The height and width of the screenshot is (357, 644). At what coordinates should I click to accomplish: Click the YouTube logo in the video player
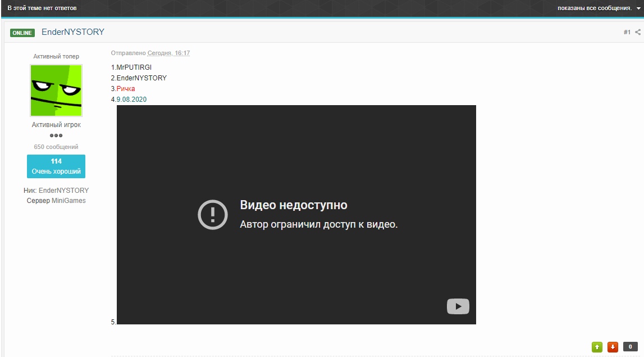click(x=458, y=306)
